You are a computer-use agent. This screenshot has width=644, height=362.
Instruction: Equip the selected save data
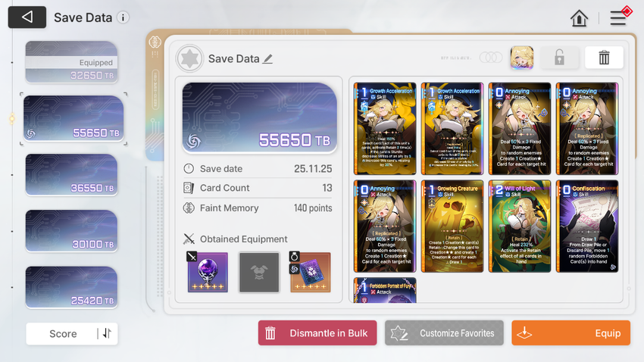[571, 333]
